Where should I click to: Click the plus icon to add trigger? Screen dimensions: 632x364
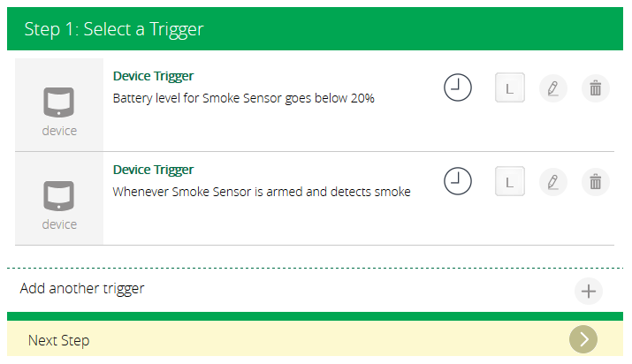(589, 291)
